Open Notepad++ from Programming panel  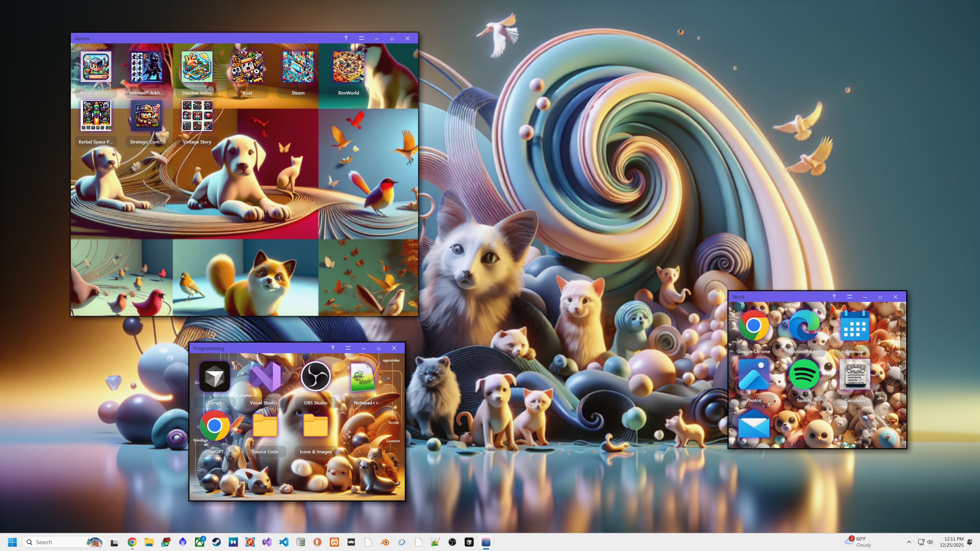366,377
